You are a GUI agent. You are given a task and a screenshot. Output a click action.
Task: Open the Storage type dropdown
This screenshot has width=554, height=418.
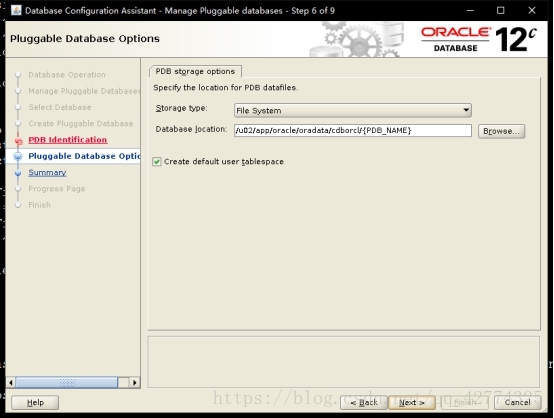click(x=353, y=110)
